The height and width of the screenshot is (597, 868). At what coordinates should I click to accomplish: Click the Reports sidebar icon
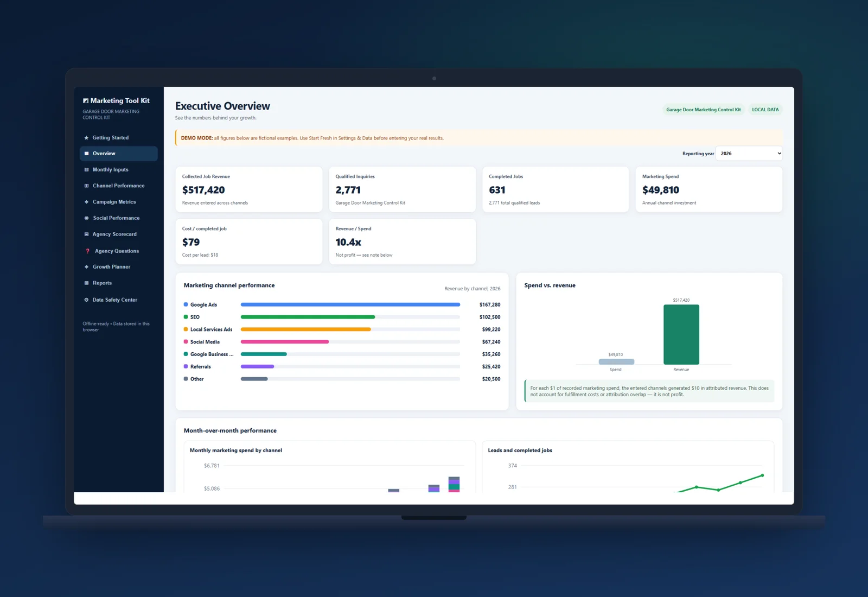86,283
